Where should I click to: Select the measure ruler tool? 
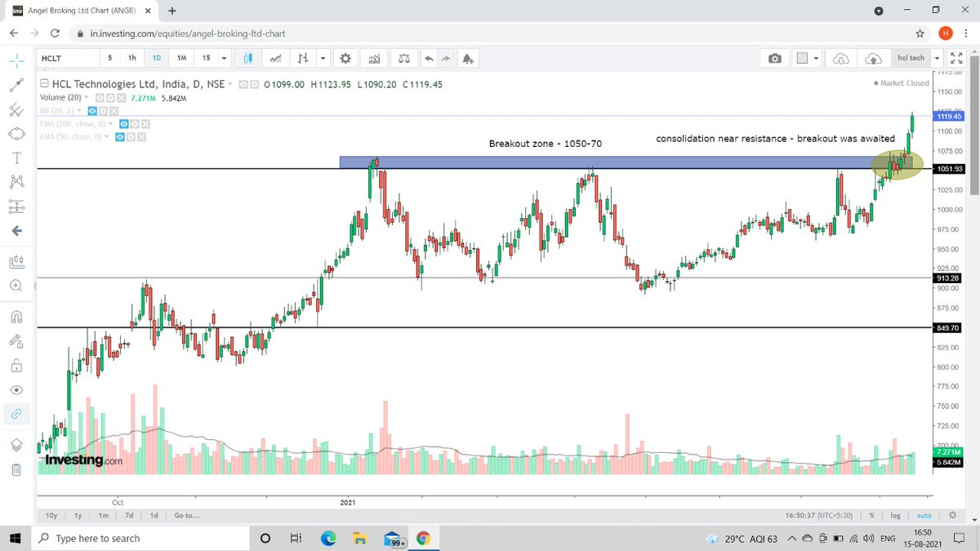click(x=16, y=262)
